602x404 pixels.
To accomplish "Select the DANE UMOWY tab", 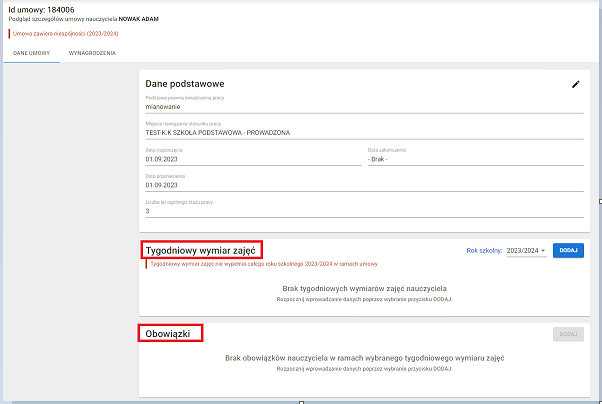I will (32, 50).
